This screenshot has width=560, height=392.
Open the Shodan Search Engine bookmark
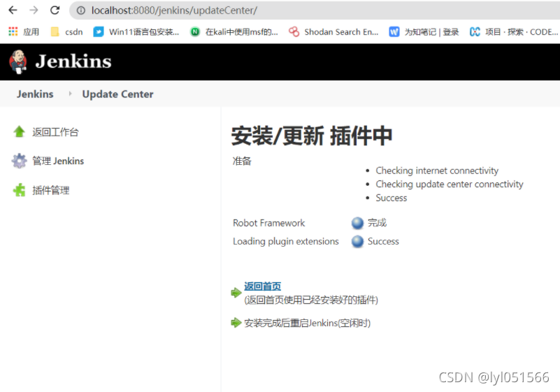333,31
